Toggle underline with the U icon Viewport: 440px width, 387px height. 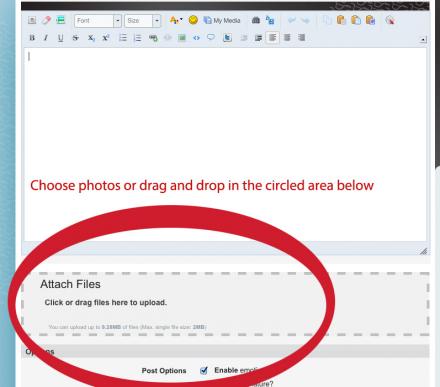tap(60, 38)
